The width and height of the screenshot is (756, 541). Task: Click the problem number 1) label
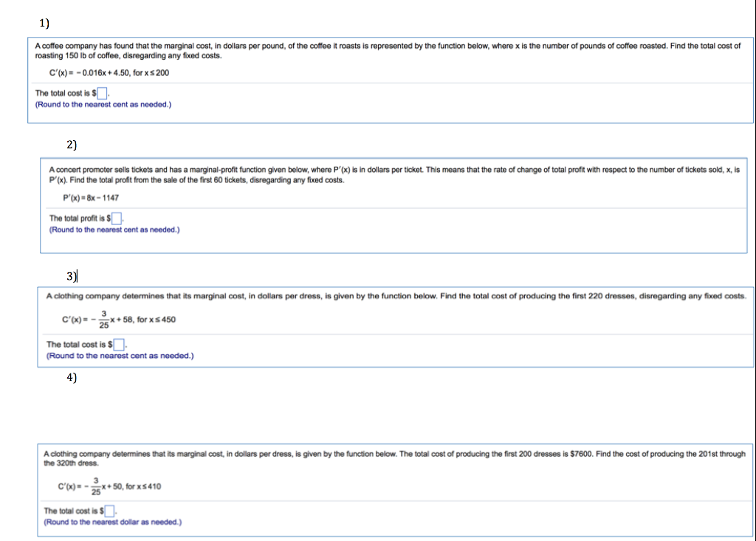click(x=44, y=23)
